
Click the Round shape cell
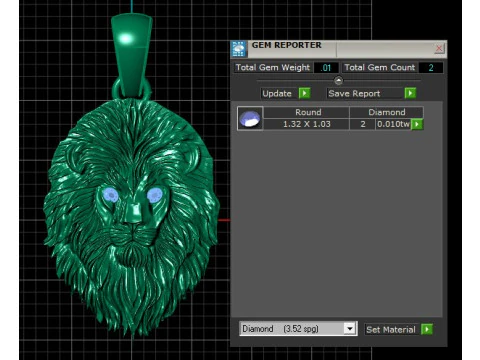point(306,112)
